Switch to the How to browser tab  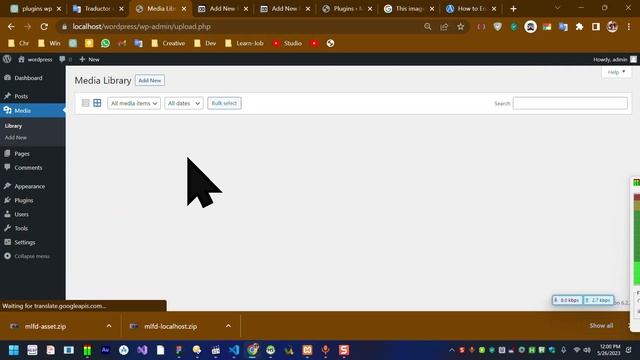(x=471, y=9)
